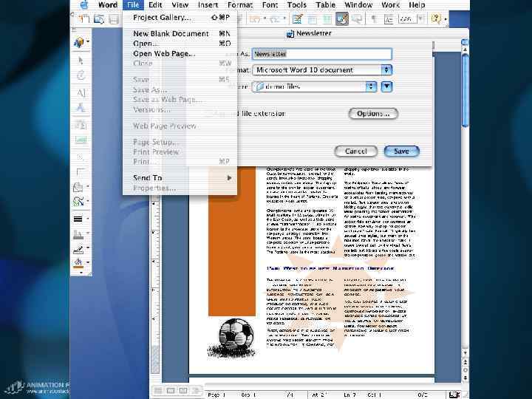This screenshot has height=399, width=532.
Task: Open the Format dropdown for file type
Action: (322, 70)
